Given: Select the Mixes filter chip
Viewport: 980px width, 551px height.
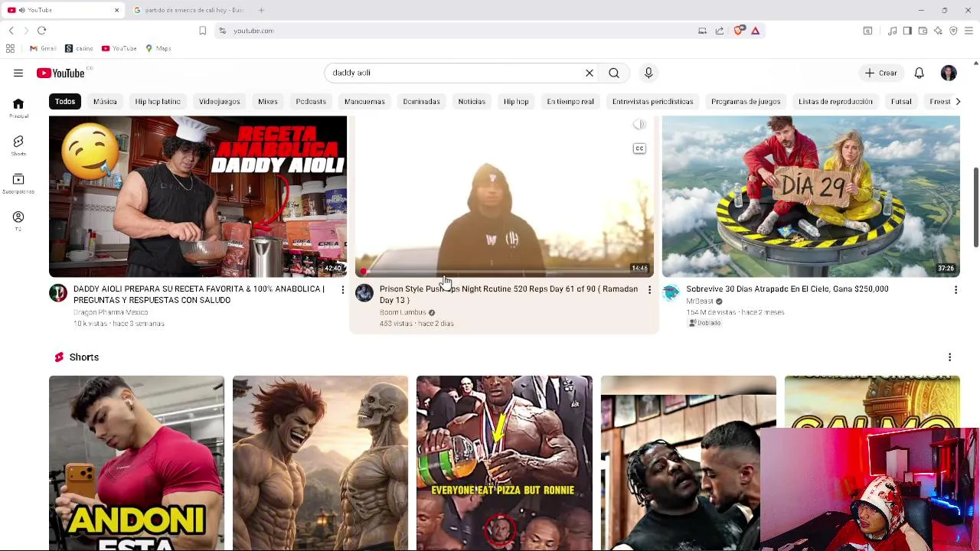Looking at the screenshot, I should click(268, 101).
